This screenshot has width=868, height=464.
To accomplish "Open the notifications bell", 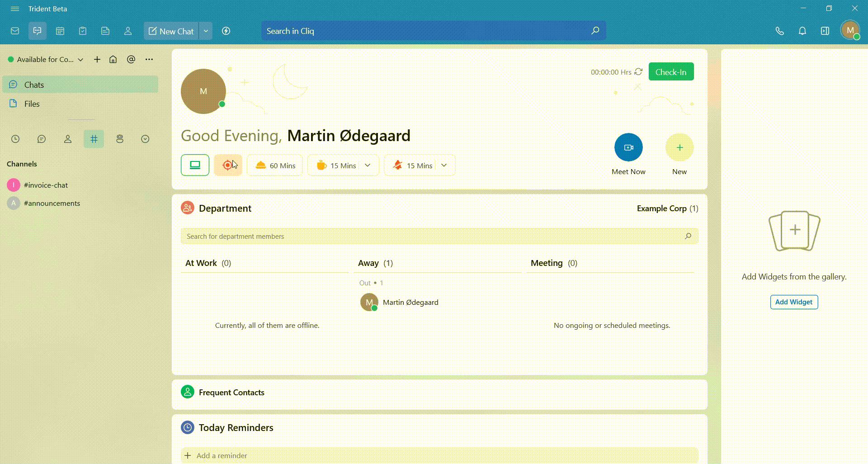I will point(802,31).
